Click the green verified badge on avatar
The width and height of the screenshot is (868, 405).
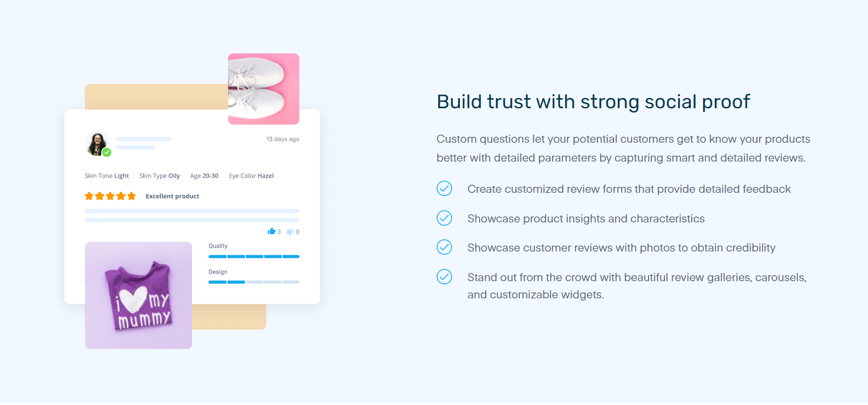tap(107, 152)
